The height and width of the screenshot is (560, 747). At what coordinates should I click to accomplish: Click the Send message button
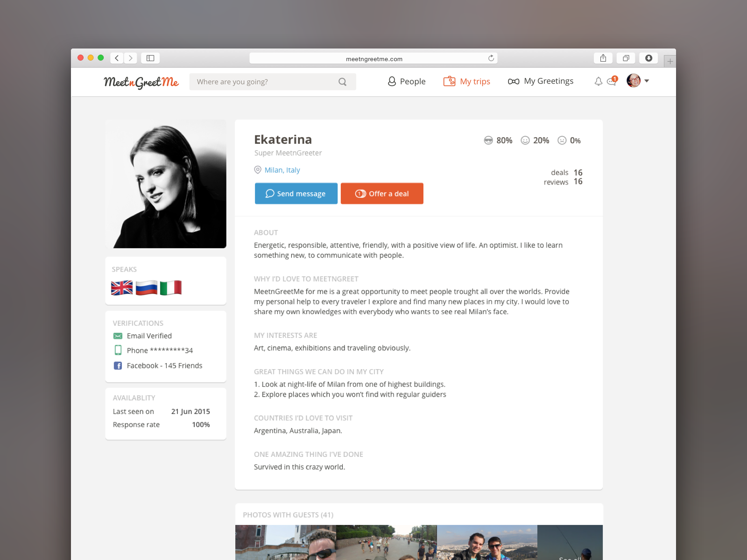(x=296, y=193)
